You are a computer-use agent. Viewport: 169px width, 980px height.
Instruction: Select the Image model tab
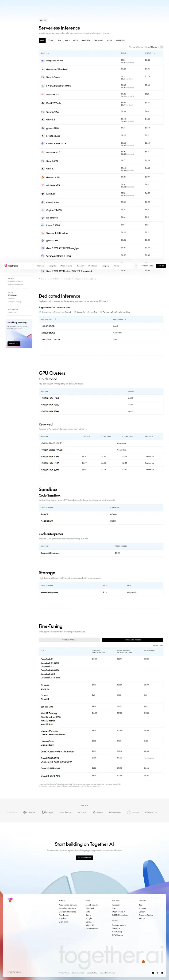(x=59, y=40)
